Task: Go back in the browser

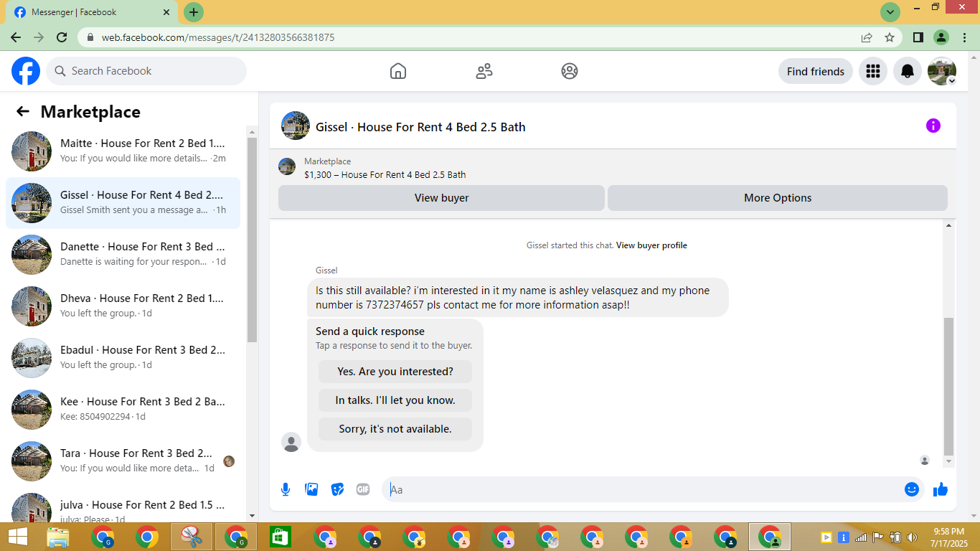Action: coord(16,37)
